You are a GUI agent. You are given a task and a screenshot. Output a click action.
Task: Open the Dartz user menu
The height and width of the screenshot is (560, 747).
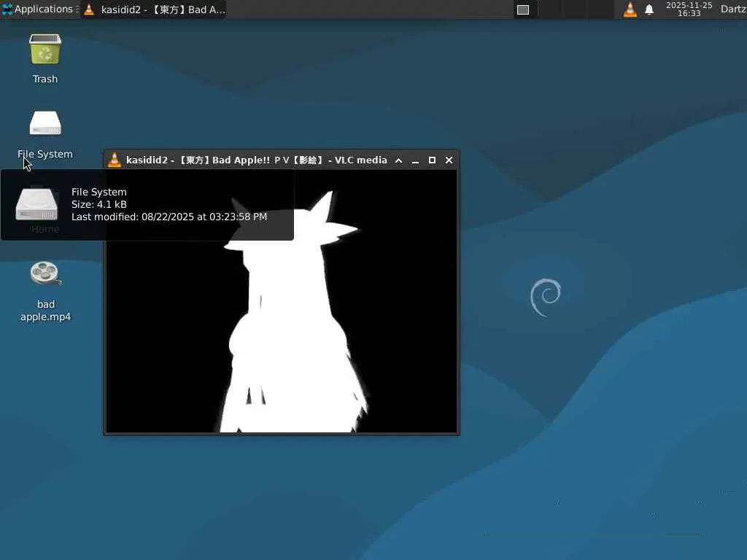pyautogui.click(x=733, y=9)
